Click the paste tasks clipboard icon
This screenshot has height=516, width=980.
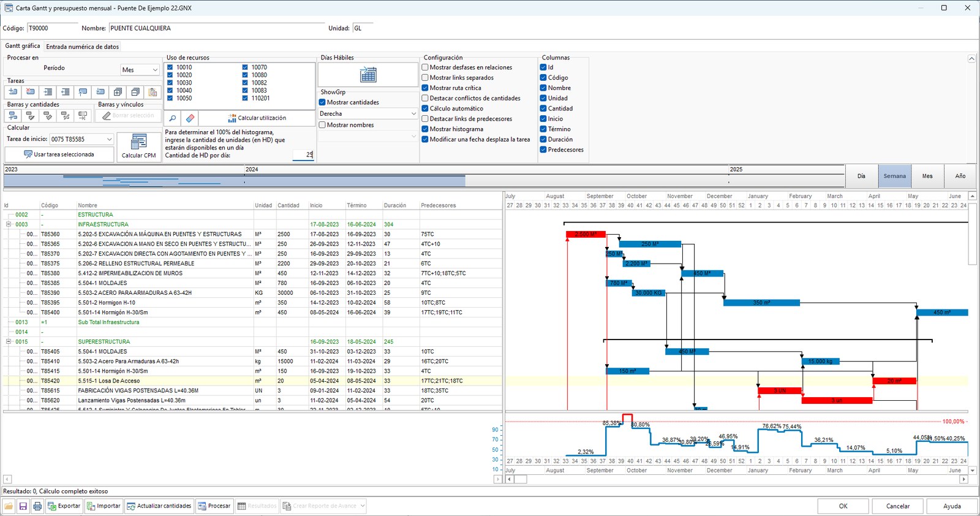pyautogui.click(x=153, y=92)
